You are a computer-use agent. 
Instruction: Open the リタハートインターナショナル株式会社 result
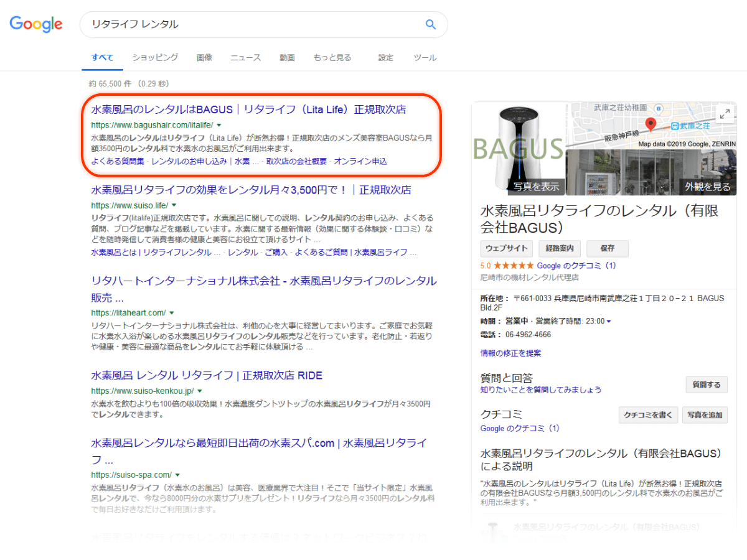(x=264, y=289)
